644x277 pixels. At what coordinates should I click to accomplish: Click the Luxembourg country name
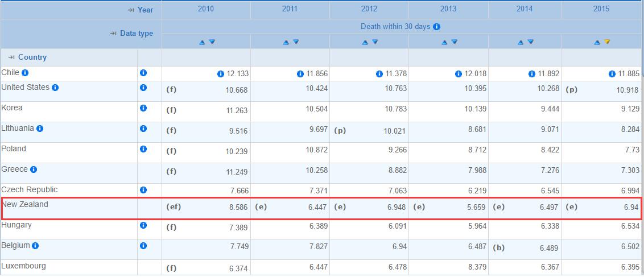(24, 266)
